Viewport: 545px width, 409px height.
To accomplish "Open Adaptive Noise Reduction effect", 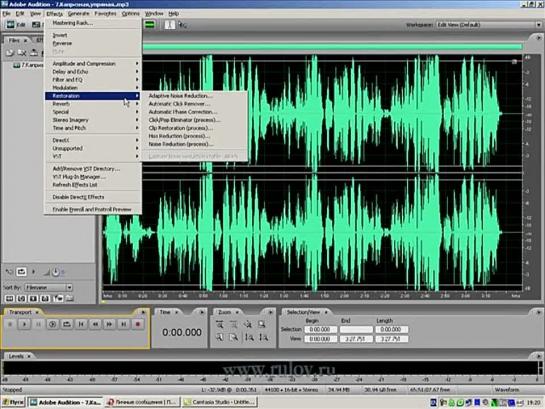I will [194, 96].
